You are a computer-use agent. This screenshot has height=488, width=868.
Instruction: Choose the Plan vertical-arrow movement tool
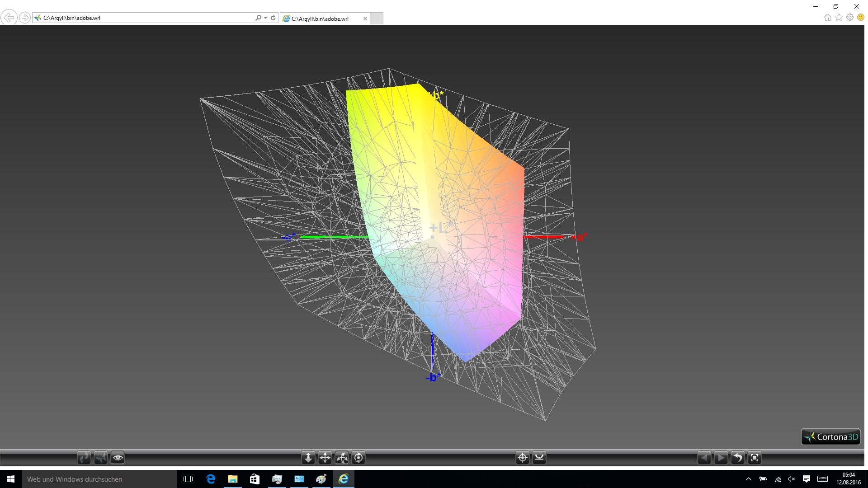point(308,458)
